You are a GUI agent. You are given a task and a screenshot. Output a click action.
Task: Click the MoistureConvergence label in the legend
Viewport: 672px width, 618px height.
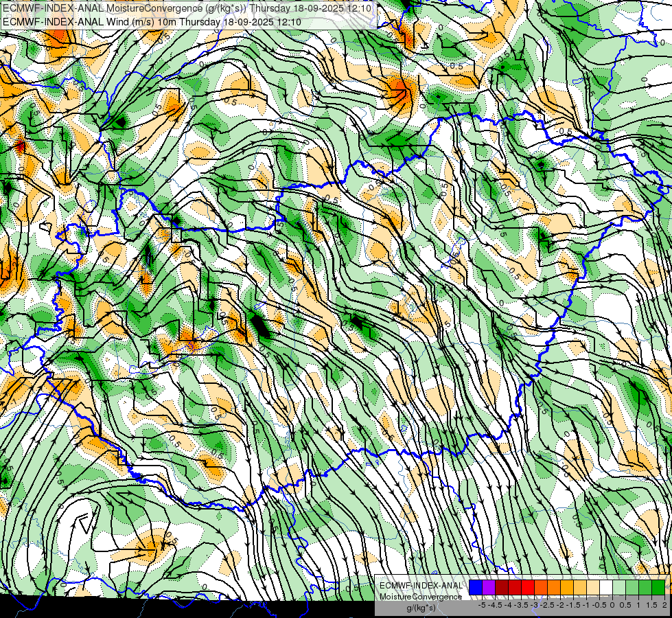[421, 597]
